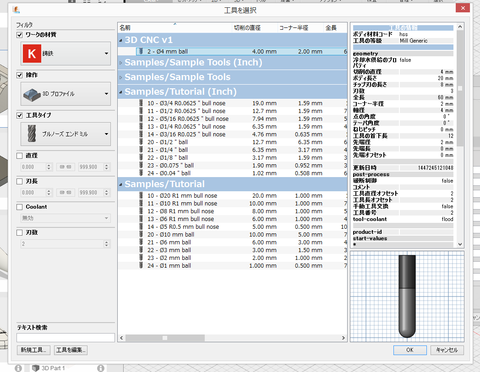
Task: Click the 3D Part 1 icon in background window
Action: [x=36, y=368]
